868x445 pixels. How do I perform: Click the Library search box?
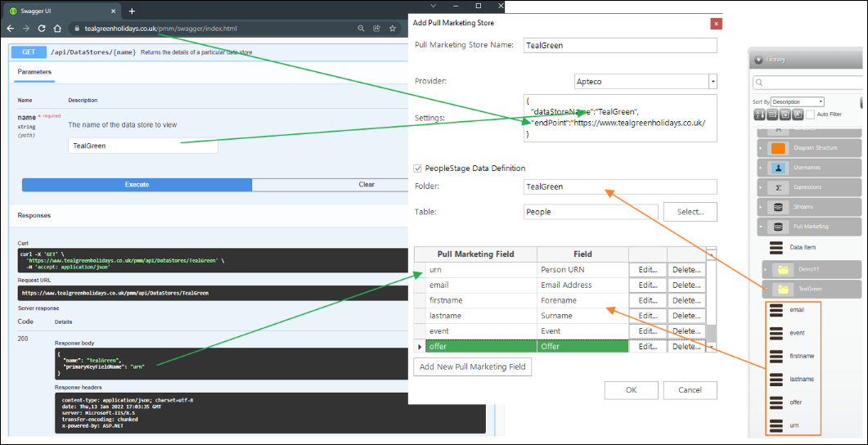click(808, 83)
